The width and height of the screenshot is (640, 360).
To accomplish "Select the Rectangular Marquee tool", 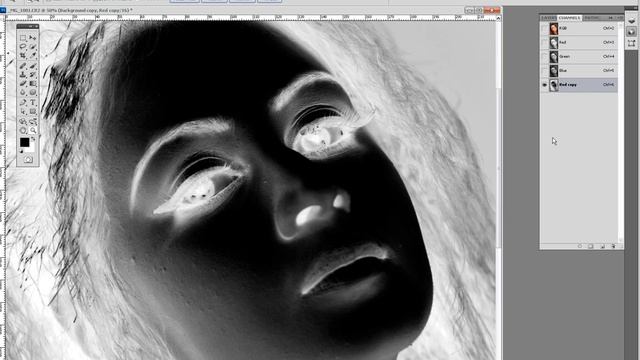I will click(23, 38).
